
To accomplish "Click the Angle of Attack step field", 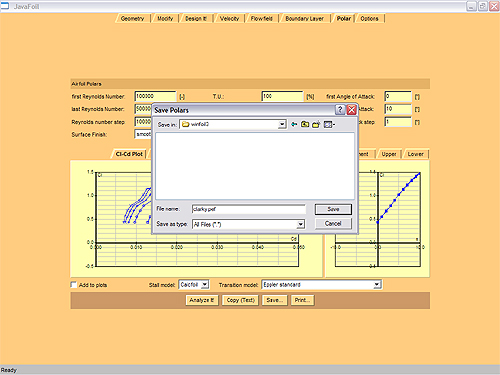I will 398,122.
